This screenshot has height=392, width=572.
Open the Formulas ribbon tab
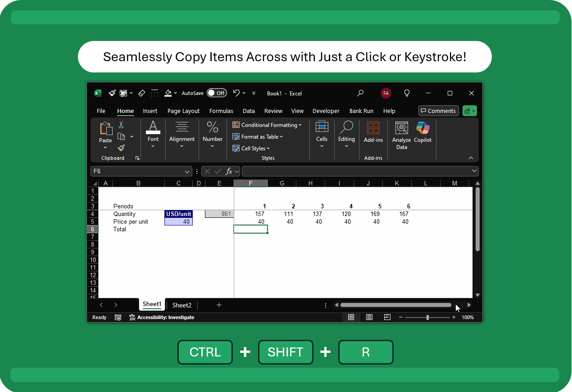(x=221, y=111)
